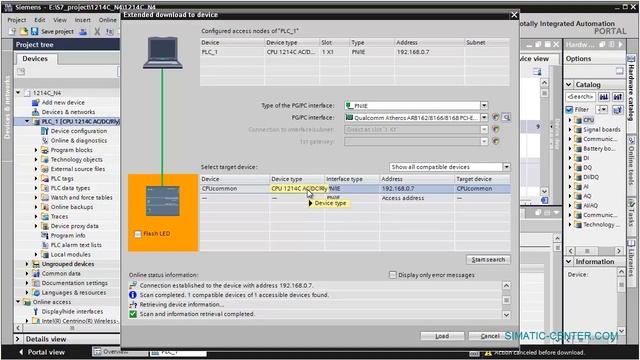Click down arrow of online status scrollbar
The image size is (640, 360).
(506, 315)
